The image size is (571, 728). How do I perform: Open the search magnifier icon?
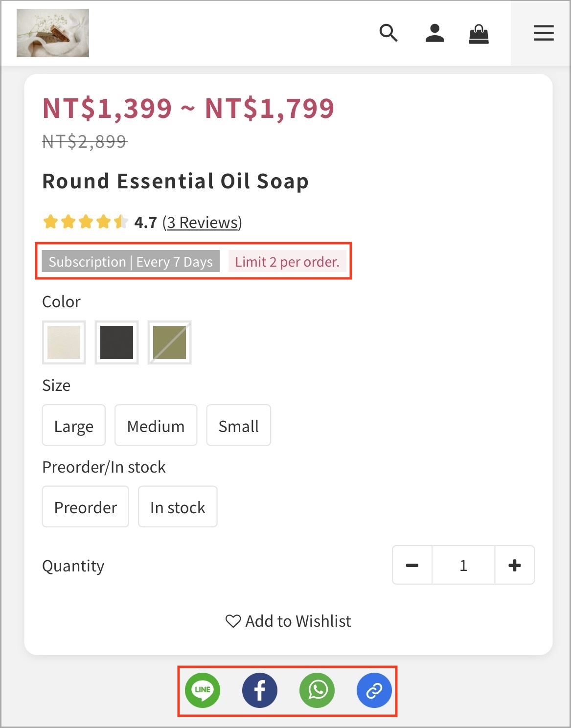point(388,33)
